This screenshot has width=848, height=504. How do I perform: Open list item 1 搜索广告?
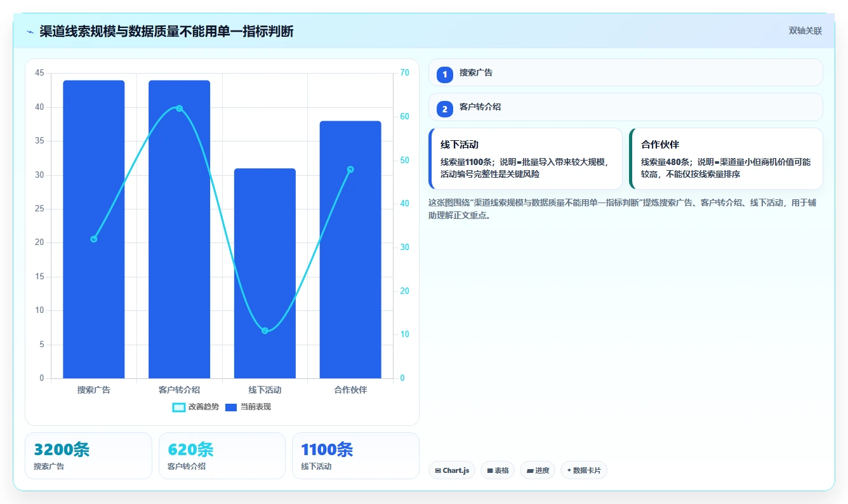coord(625,72)
